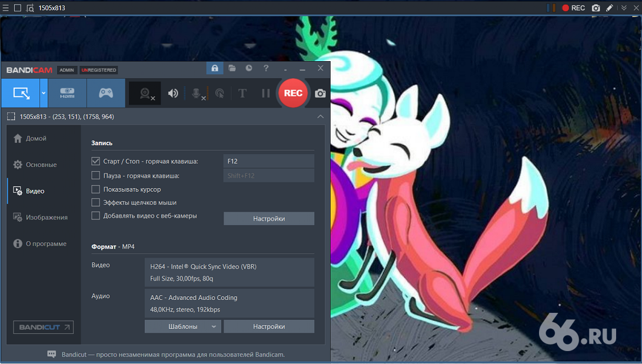Click the Shift+F12 pause hotkey field
The height and width of the screenshot is (364, 642).
coord(269,175)
